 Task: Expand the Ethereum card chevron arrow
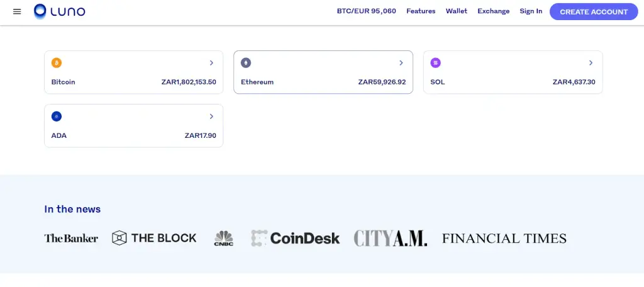401,63
